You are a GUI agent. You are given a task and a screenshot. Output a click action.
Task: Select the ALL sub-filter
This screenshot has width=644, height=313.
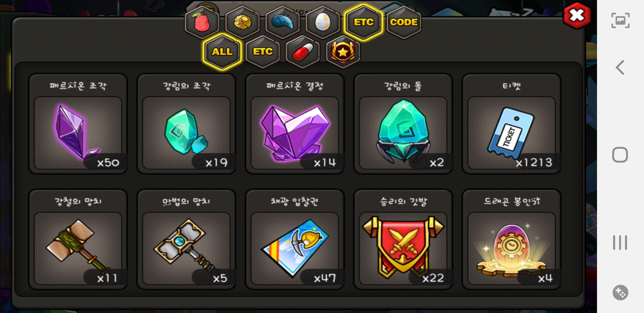click(222, 52)
